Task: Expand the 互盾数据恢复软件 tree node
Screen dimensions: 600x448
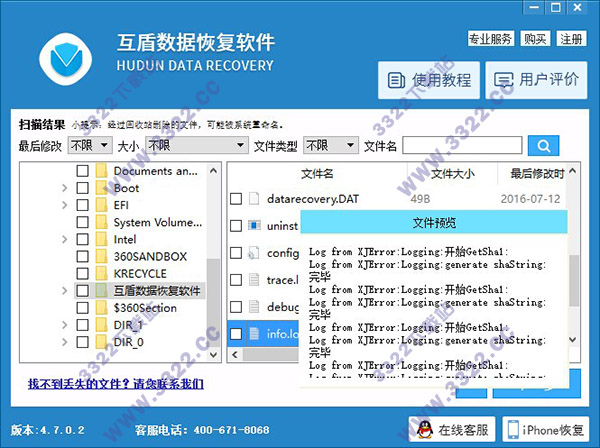Action: tap(64, 291)
